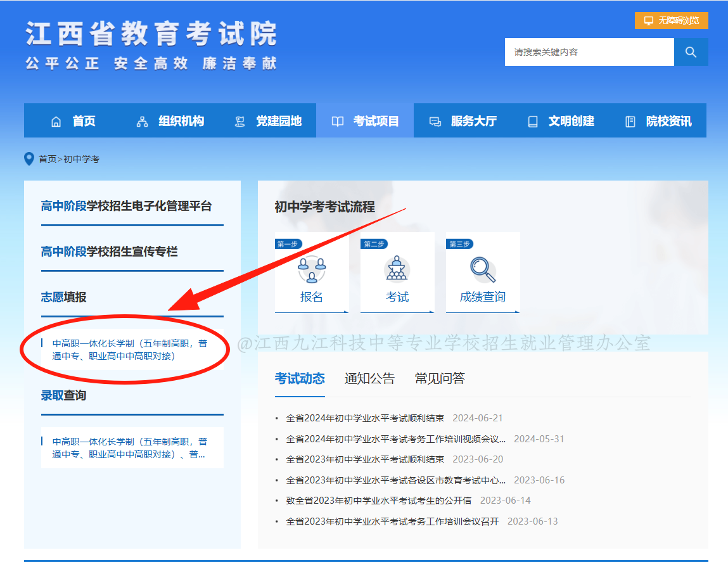728x562 pixels.
Task: Click the 成绩查询 magnifier icon
Action: (x=483, y=270)
